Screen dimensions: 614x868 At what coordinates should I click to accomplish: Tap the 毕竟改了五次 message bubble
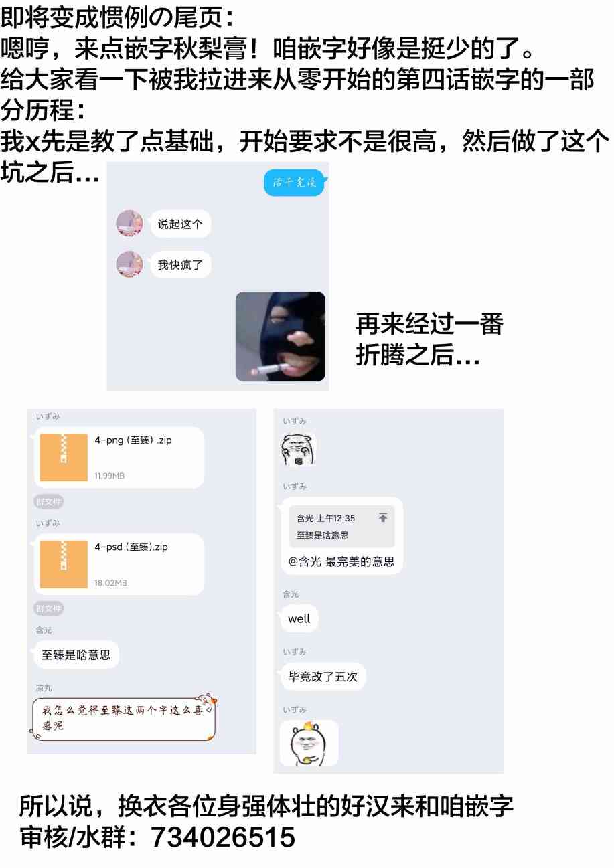coord(323,677)
